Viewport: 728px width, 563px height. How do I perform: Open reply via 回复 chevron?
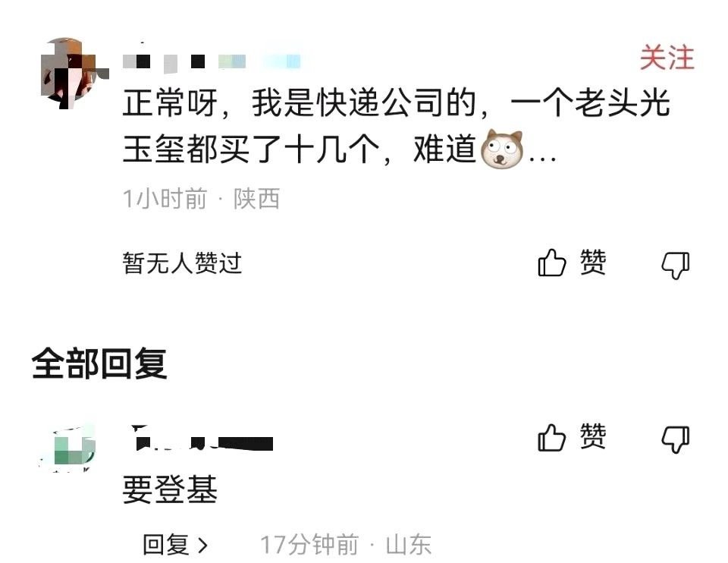[175, 545]
